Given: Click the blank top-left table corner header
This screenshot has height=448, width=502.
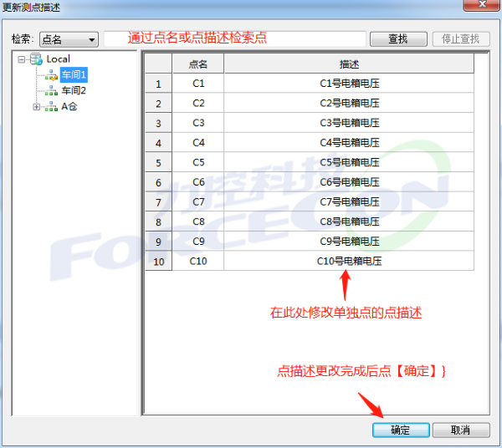Looking at the screenshot, I should tap(158, 64).
